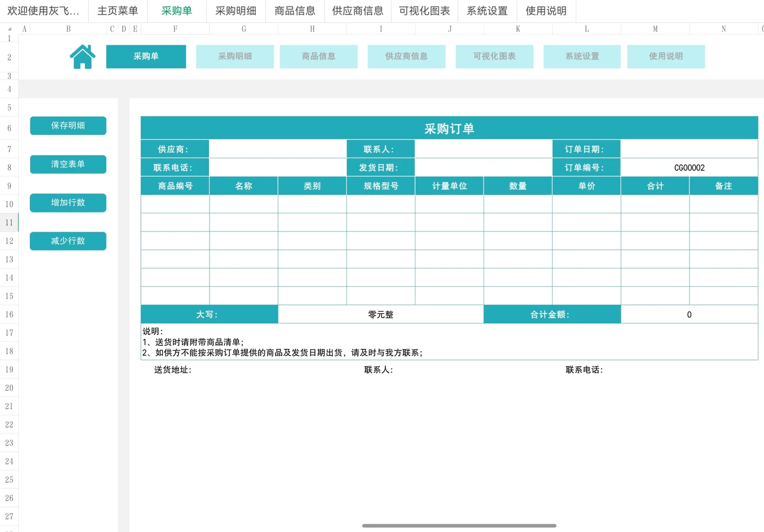764x532 pixels.
Task: Switch to the 主页菜单 sheet tab
Action: coord(117,11)
